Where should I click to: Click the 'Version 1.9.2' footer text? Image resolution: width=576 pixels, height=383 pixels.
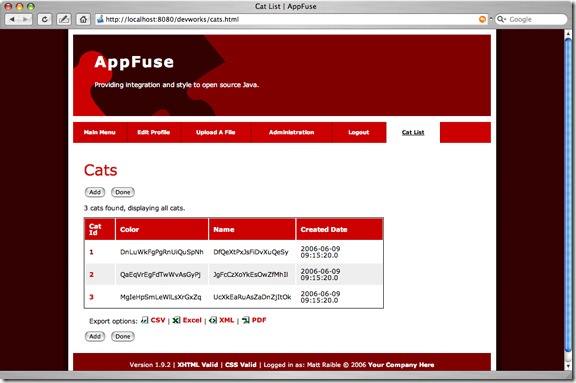[150, 365]
